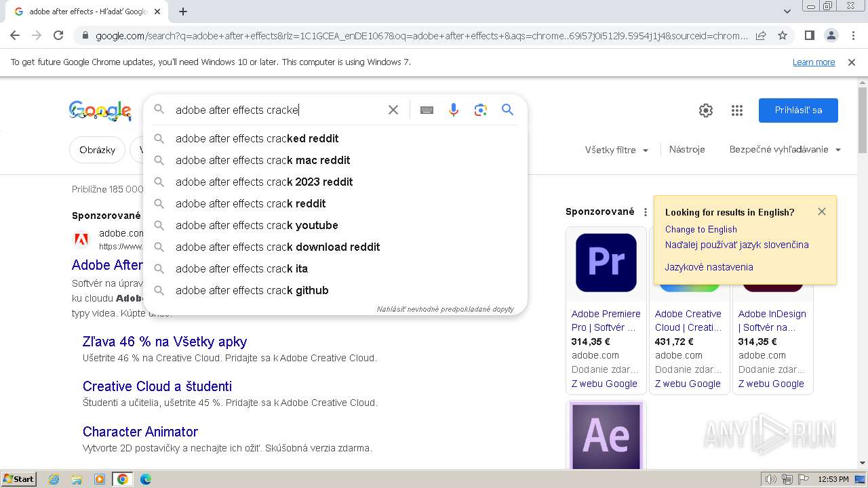Open Zľava 46 % na Všetky apky
The image size is (868, 488).
click(x=164, y=342)
